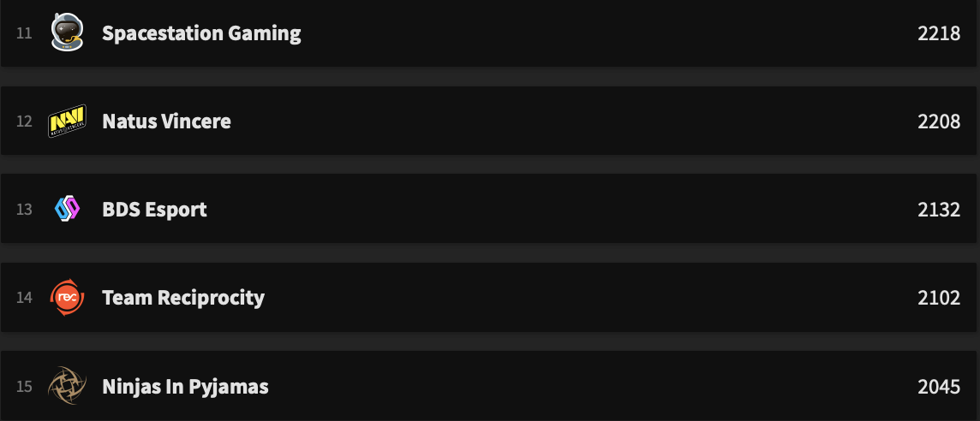The image size is (980, 421).
Task: Click rank number 11
Action: 24,33
